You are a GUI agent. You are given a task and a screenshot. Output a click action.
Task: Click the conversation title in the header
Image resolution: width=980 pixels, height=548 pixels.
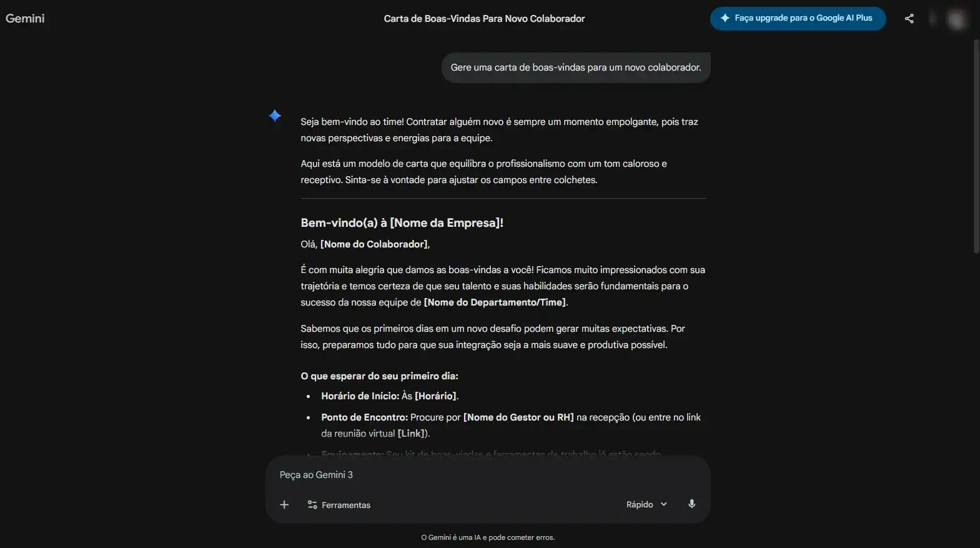click(484, 19)
